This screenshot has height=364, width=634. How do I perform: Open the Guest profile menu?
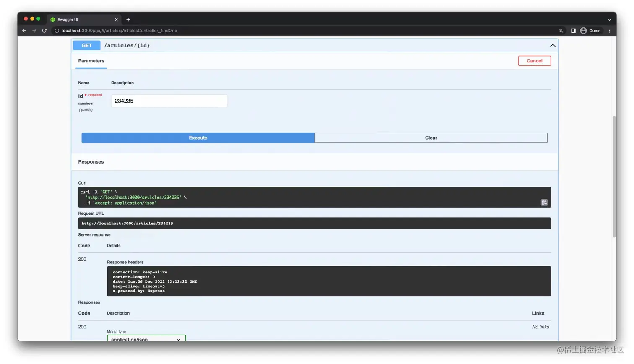pyautogui.click(x=590, y=31)
